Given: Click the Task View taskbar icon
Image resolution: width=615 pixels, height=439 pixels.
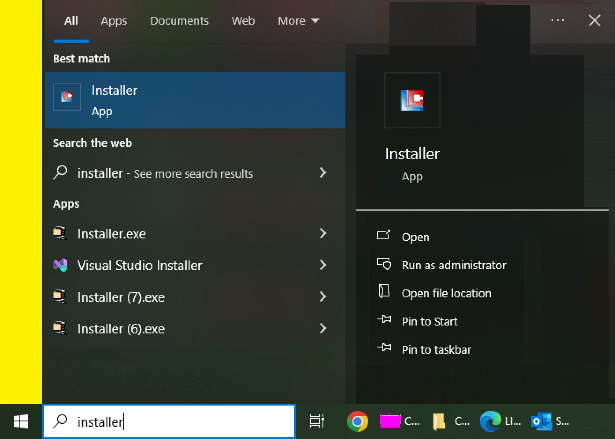Looking at the screenshot, I should pos(316,421).
